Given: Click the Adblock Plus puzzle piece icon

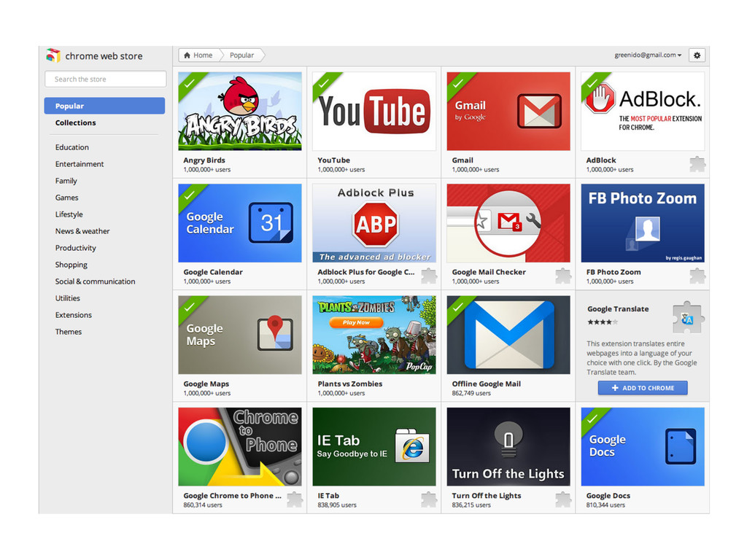Looking at the screenshot, I should 429,276.
